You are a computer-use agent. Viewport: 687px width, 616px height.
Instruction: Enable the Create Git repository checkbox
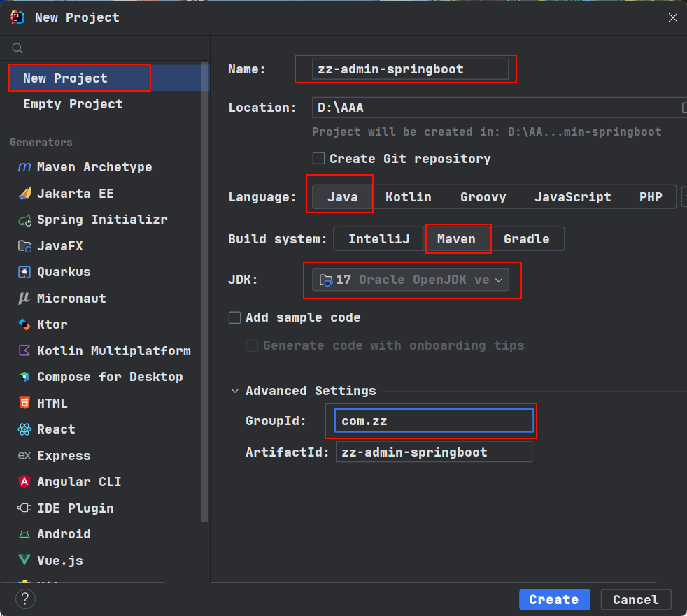pos(318,159)
